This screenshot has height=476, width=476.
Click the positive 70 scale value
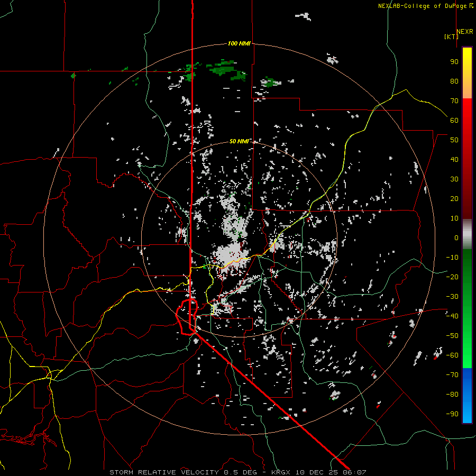click(454, 101)
